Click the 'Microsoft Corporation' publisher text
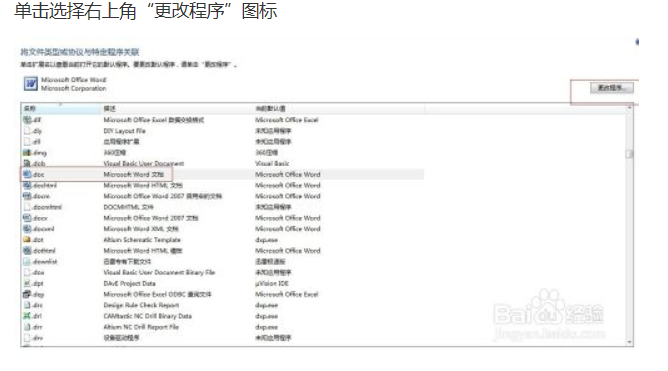668x371 pixels. click(74, 89)
